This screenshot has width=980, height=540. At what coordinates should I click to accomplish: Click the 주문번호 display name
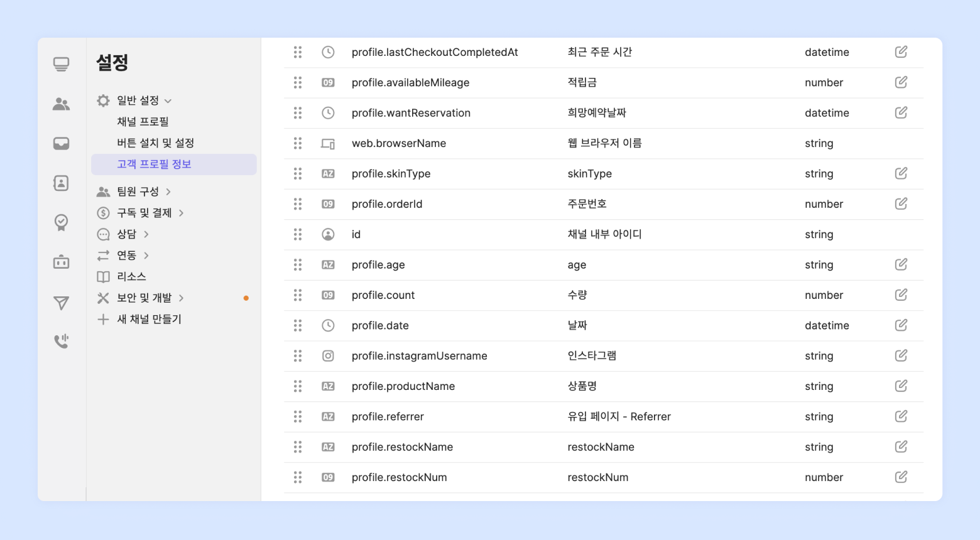tap(587, 204)
